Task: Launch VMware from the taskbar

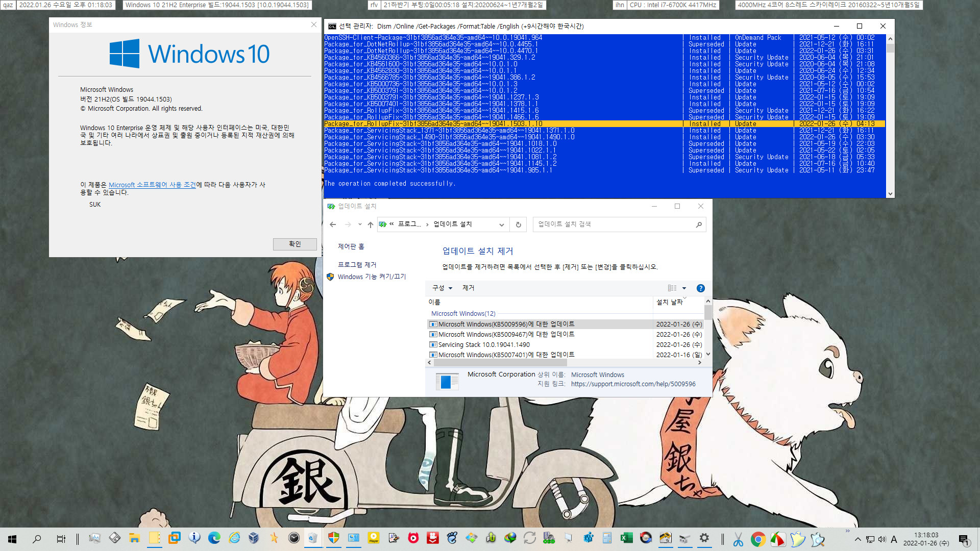Action: tap(175, 538)
